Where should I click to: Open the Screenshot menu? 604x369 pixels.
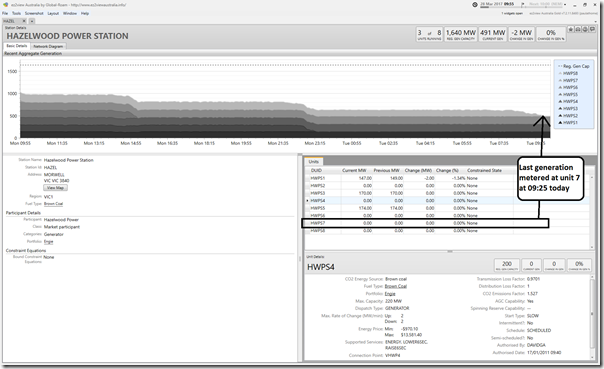pos(34,13)
